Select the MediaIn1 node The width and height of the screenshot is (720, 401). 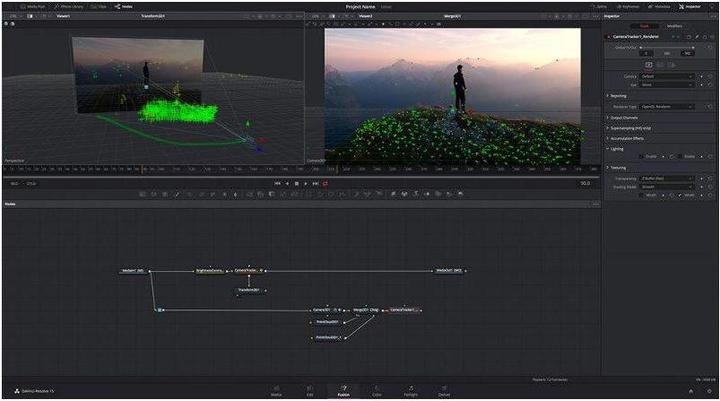(x=133, y=271)
